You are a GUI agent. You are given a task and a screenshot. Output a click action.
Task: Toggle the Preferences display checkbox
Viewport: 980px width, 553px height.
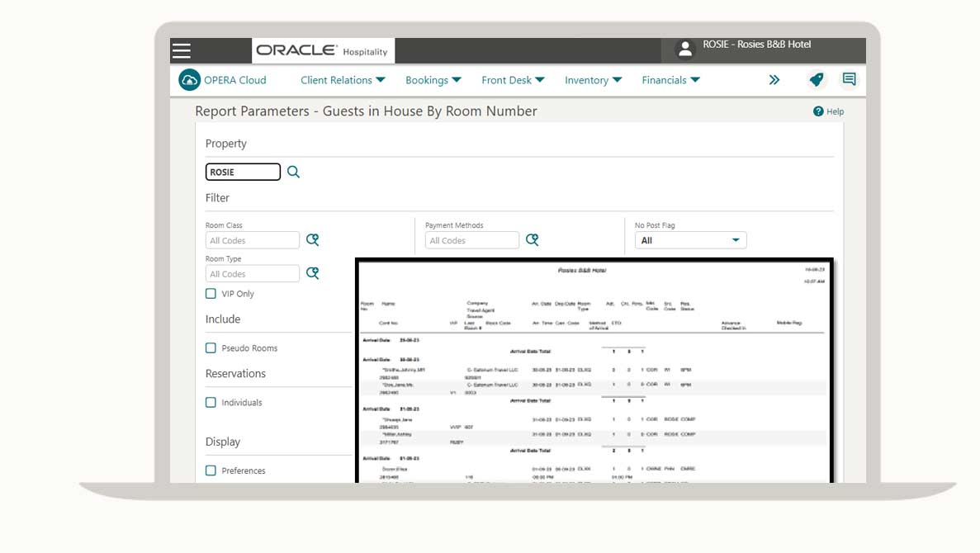pyautogui.click(x=211, y=470)
